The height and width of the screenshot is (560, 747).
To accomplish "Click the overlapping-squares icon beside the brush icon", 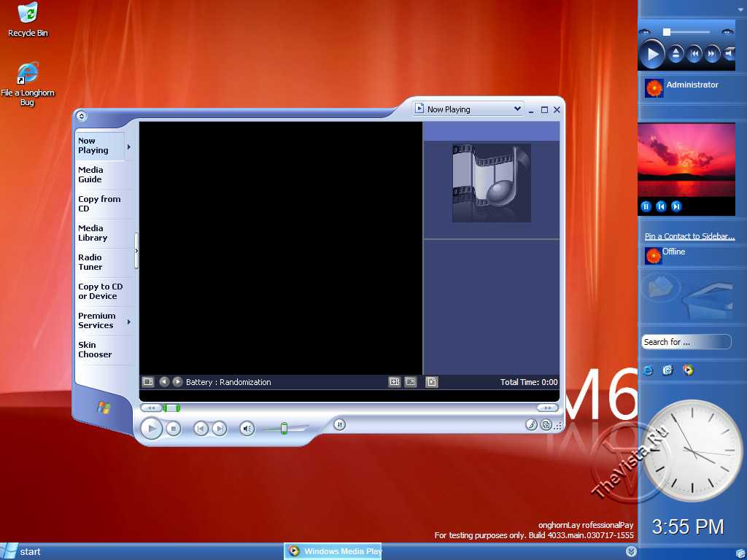I will [x=546, y=424].
